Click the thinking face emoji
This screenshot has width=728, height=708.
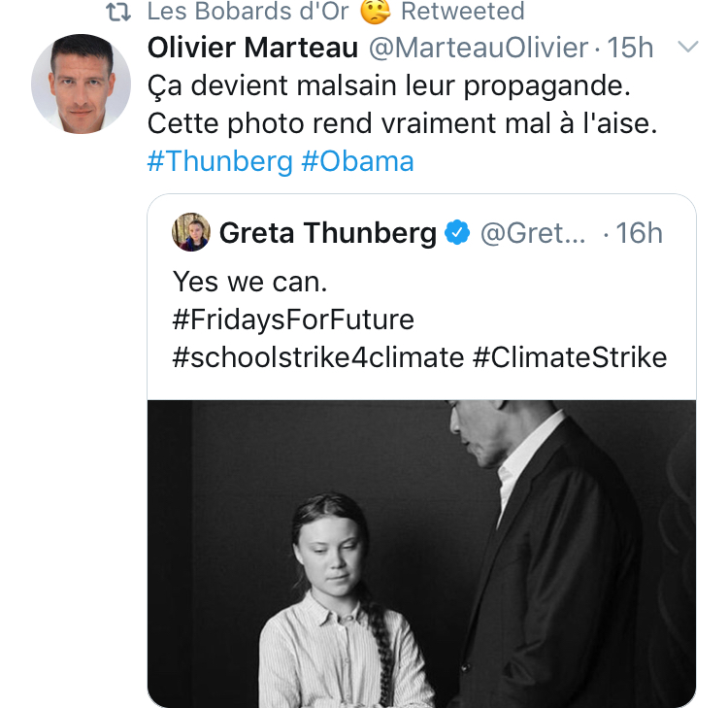(374, 12)
